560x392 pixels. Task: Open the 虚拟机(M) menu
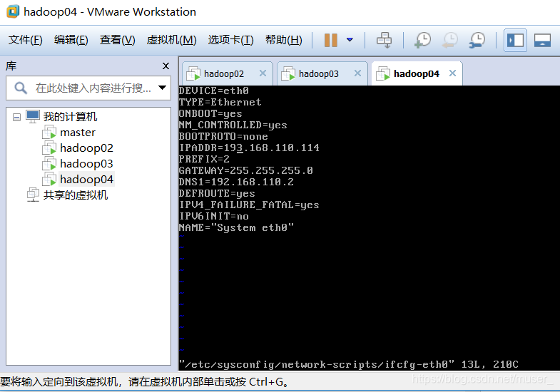[x=171, y=40]
